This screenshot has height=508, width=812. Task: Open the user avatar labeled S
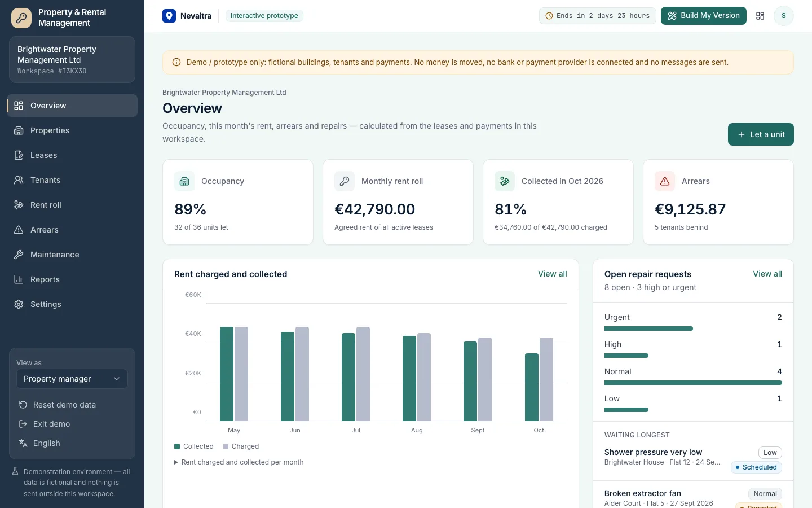783,16
